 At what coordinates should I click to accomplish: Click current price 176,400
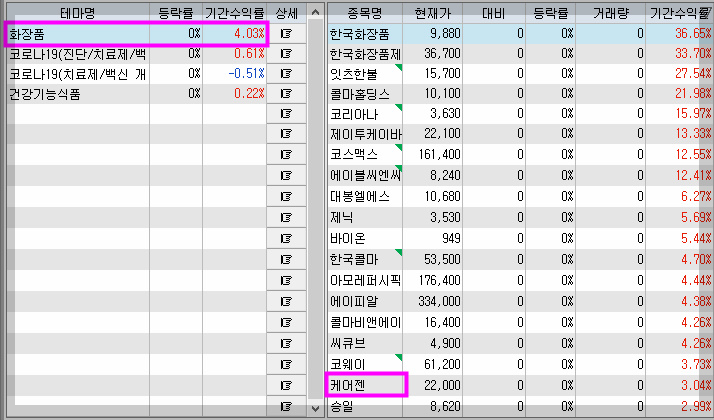439,280
